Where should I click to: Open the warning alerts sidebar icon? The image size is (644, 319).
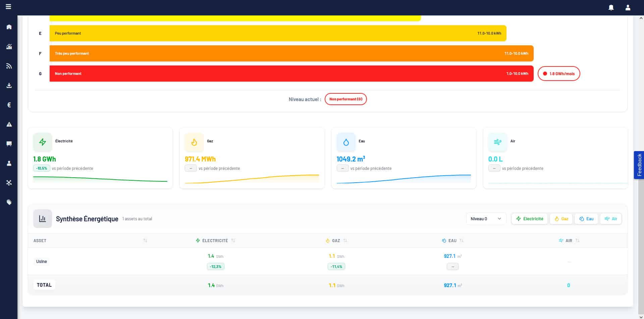click(9, 124)
